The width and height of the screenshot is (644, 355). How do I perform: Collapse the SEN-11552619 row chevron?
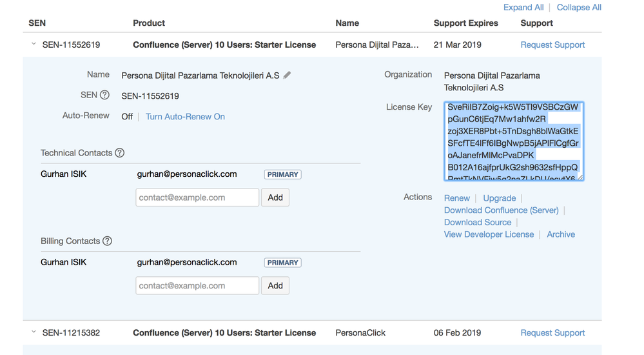pyautogui.click(x=34, y=44)
